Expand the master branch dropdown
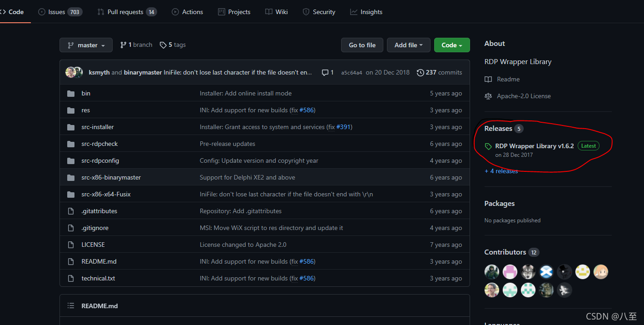 point(86,45)
